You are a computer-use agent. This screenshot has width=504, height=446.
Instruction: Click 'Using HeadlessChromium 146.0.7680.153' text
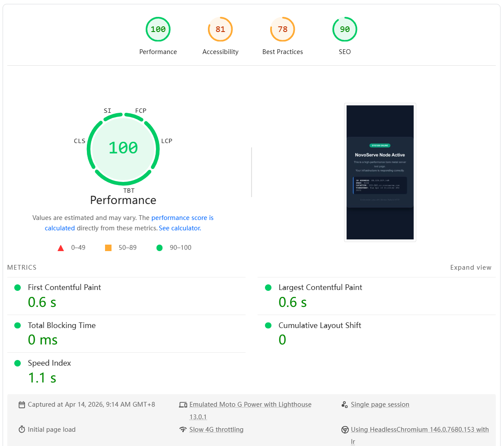[x=413, y=429]
